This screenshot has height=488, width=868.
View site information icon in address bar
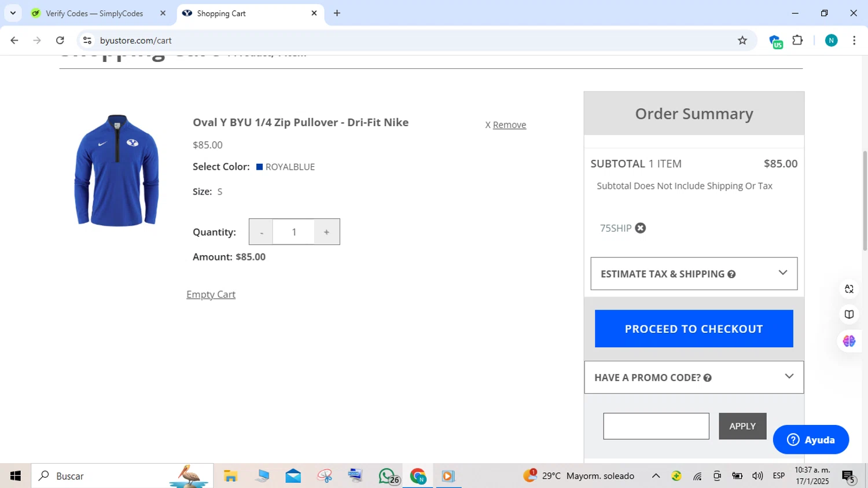click(87, 41)
